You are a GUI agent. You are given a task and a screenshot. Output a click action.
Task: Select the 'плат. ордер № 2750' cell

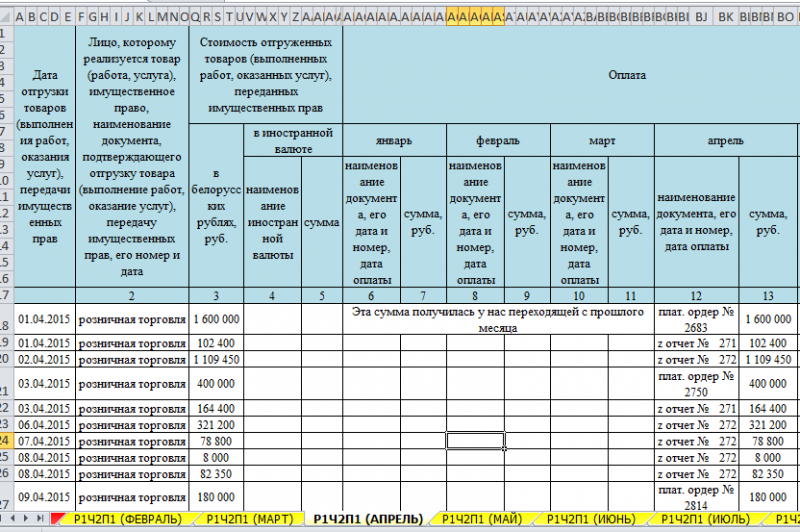click(x=696, y=383)
